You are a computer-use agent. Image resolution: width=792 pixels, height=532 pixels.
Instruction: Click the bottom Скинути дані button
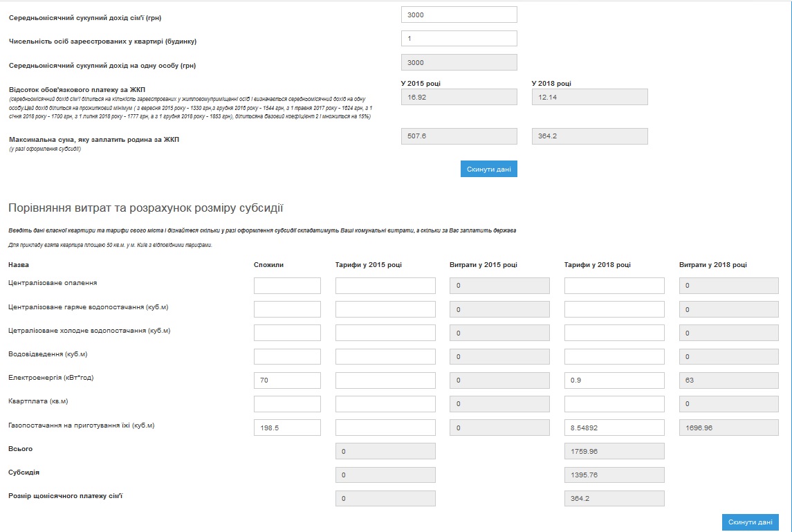click(x=750, y=522)
